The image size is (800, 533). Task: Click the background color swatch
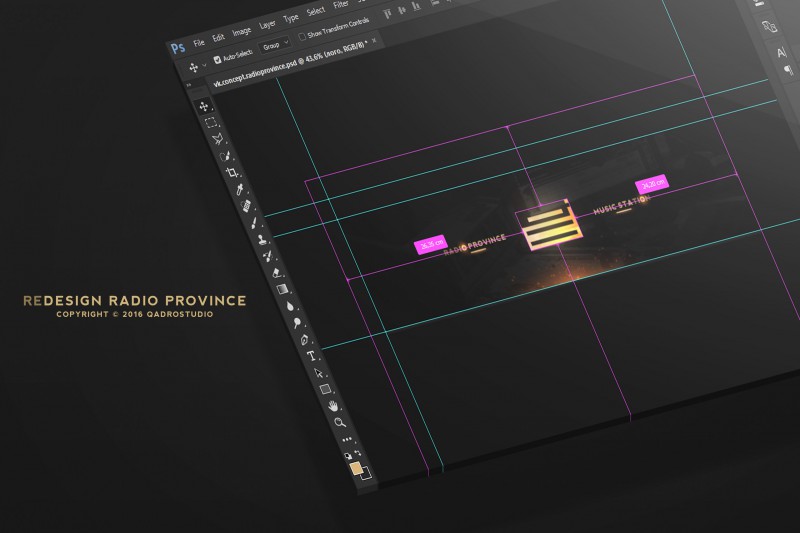coord(367,474)
